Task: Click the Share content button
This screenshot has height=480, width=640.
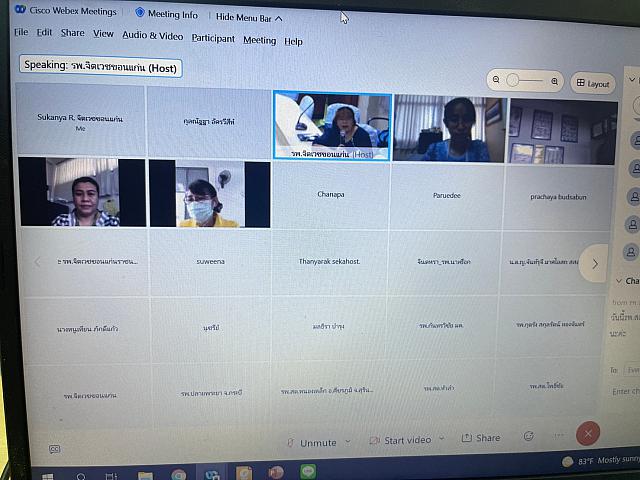Action: (x=481, y=438)
